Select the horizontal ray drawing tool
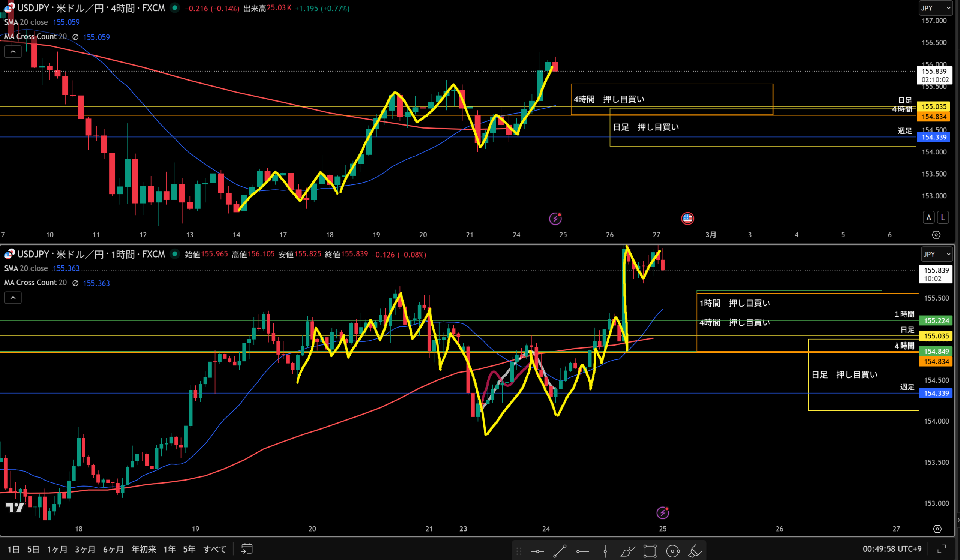 pos(582,551)
